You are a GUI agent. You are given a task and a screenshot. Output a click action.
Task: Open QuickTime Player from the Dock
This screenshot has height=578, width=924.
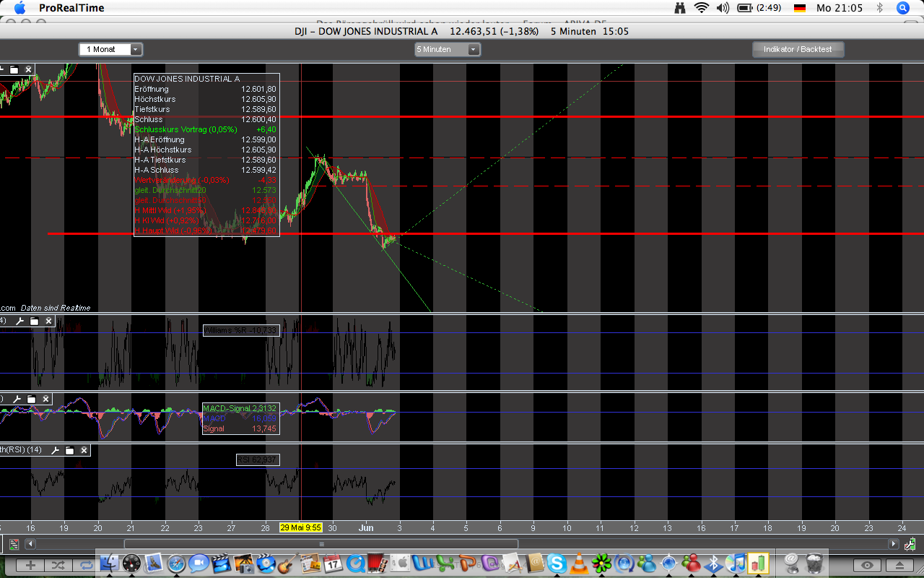click(x=355, y=563)
